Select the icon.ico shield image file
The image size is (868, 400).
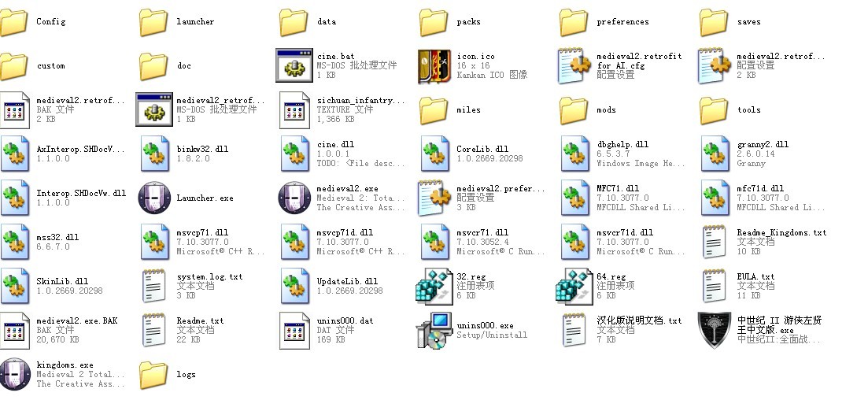[x=434, y=65]
